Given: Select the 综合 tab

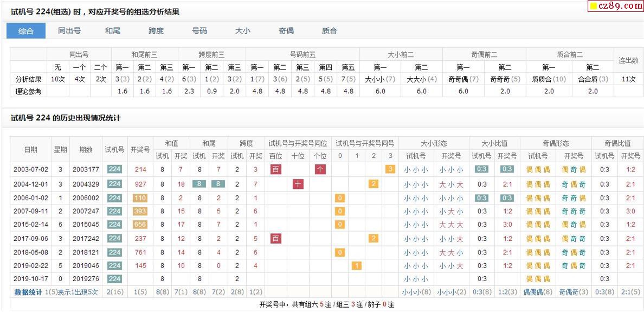Looking at the screenshot, I should (x=26, y=31).
